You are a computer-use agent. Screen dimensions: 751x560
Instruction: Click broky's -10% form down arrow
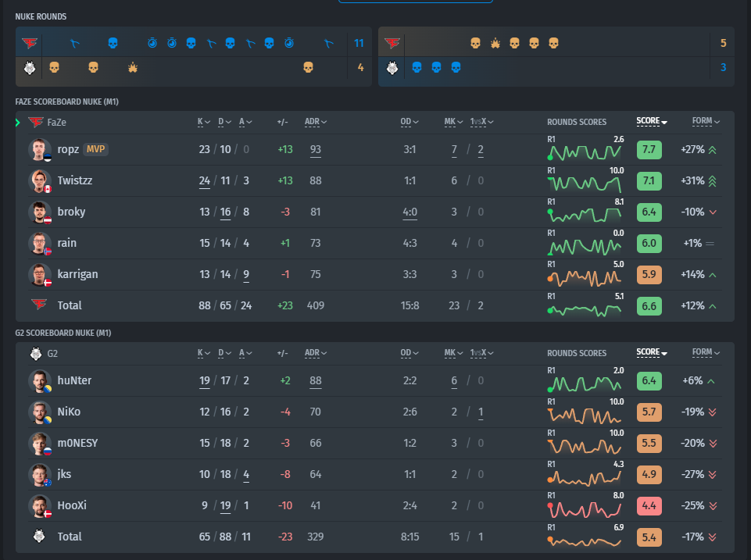point(713,212)
